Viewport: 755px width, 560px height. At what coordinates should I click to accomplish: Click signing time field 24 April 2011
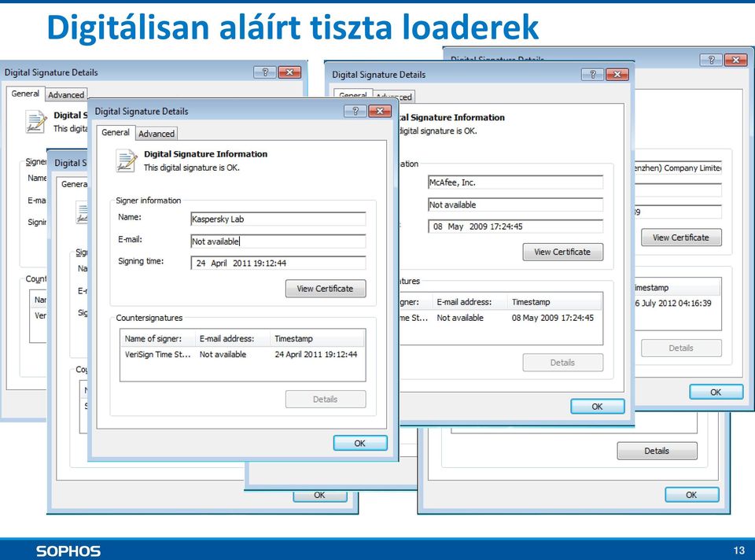point(278,263)
